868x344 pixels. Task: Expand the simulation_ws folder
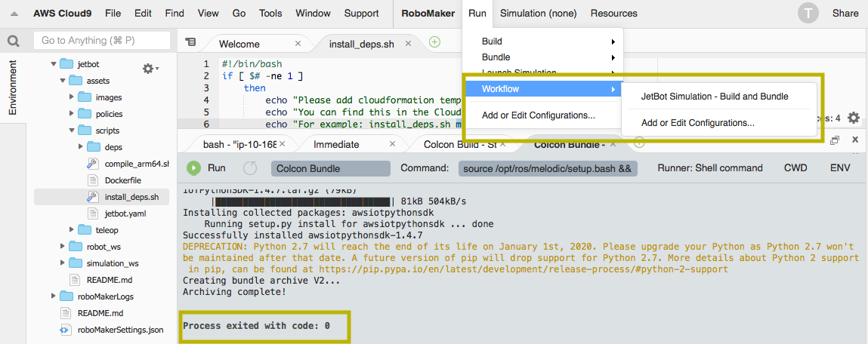63,263
